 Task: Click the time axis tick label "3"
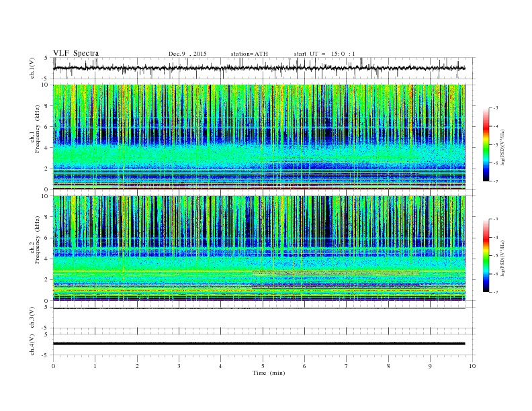tap(179, 366)
